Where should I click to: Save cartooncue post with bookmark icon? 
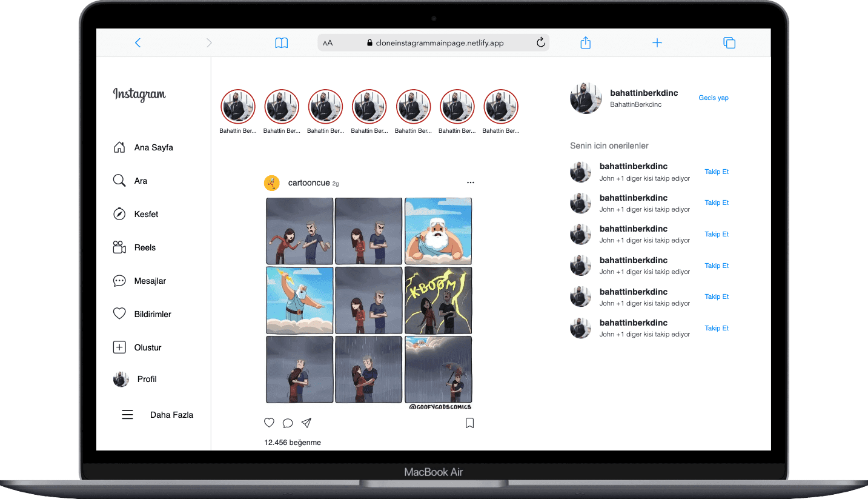[x=469, y=423]
